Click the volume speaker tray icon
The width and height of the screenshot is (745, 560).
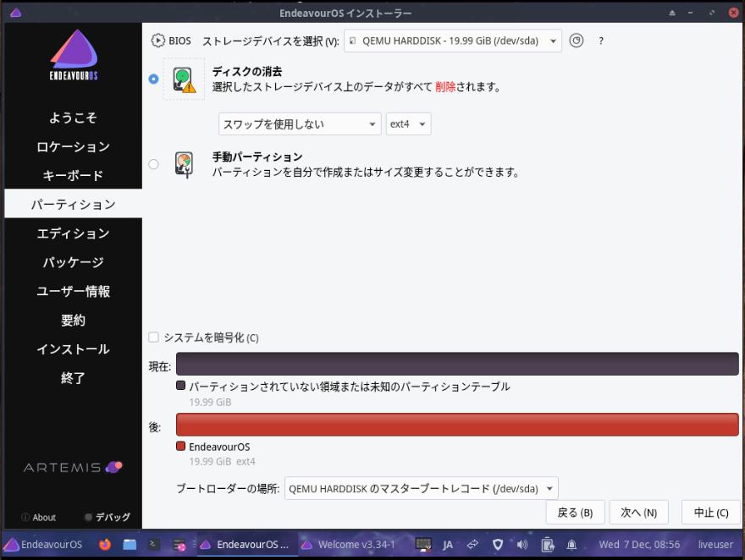522,544
